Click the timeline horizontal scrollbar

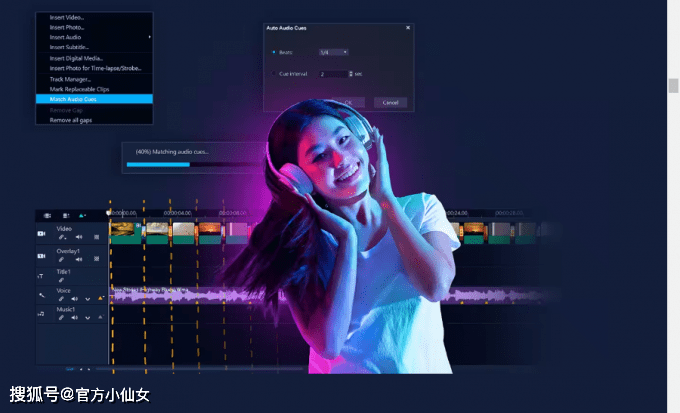pyautogui.click(x=199, y=369)
